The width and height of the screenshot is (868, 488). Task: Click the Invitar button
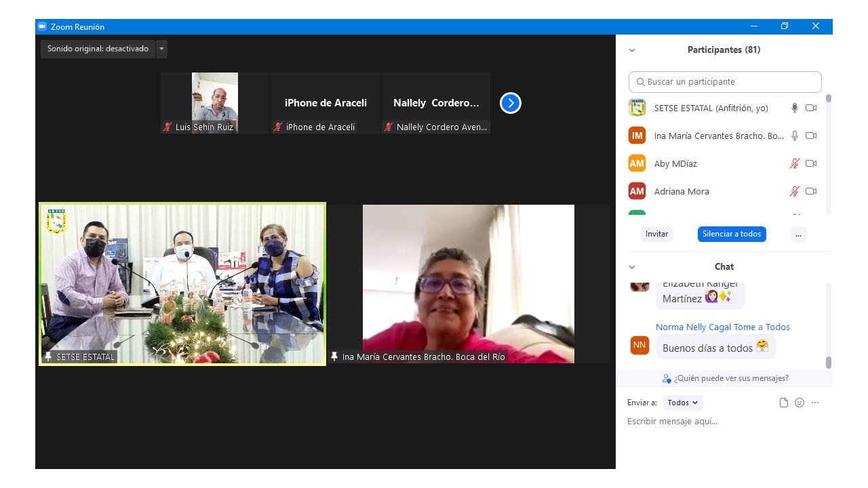click(656, 234)
